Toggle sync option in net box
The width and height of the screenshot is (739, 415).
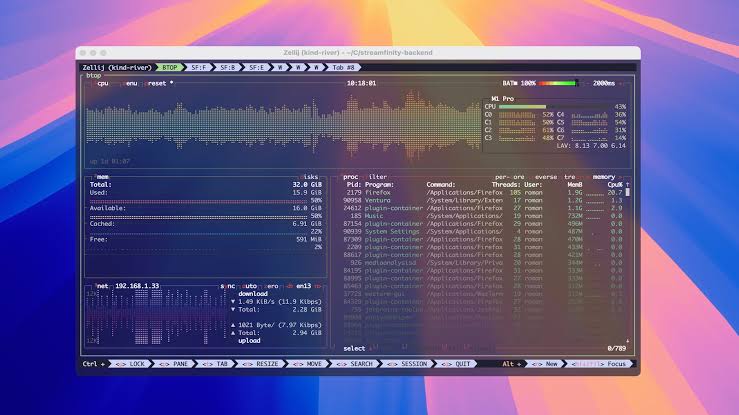(x=228, y=286)
